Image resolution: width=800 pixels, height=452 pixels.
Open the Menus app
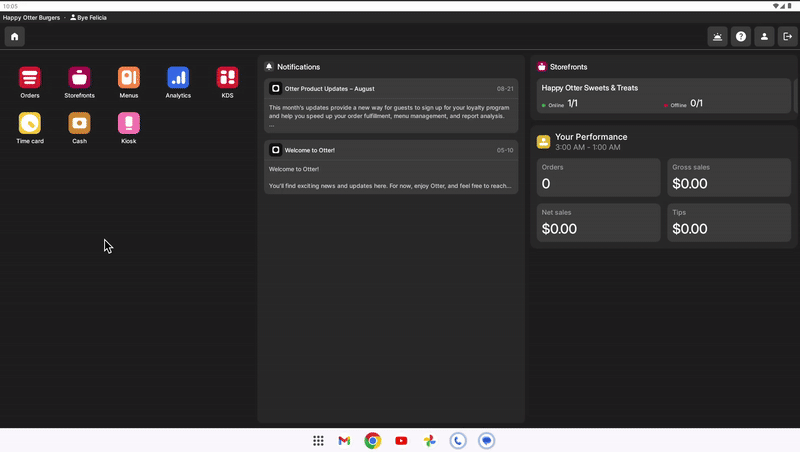pos(128,78)
